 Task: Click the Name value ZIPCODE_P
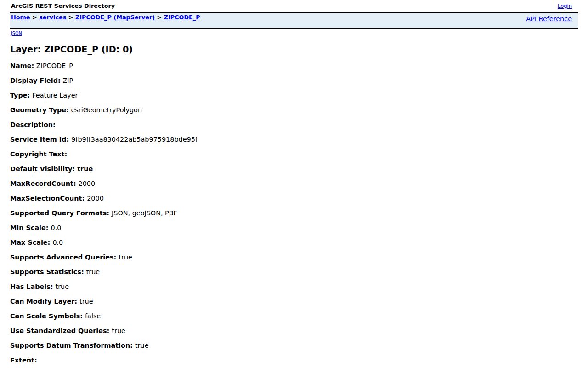click(x=55, y=66)
